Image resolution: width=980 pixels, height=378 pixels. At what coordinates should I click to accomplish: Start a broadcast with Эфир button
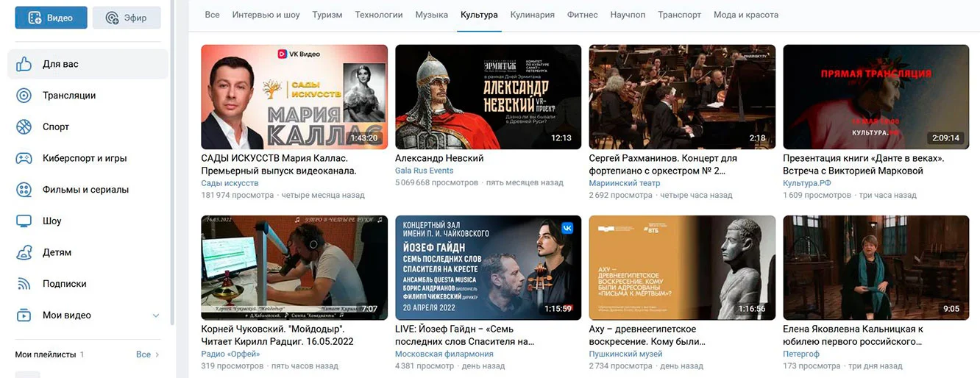click(x=127, y=18)
